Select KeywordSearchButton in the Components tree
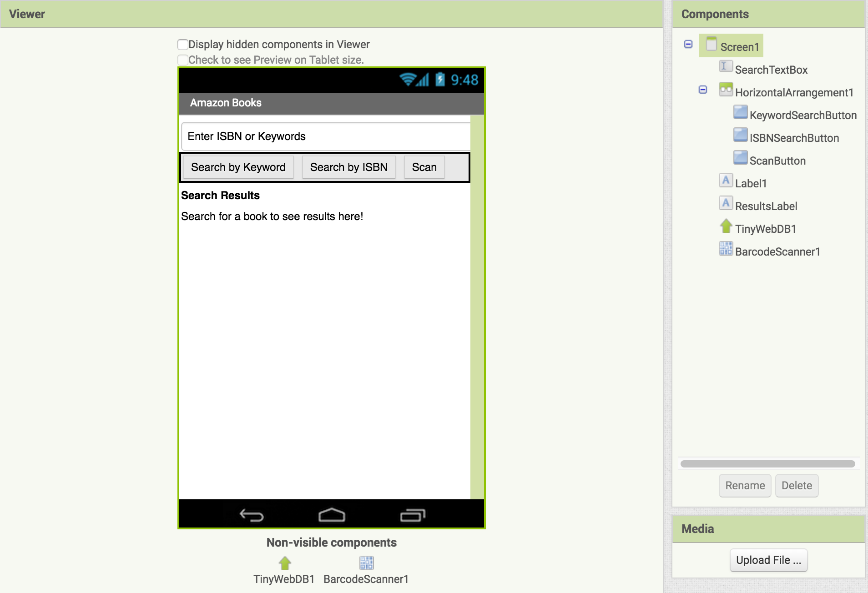Image resolution: width=868 pixels, height=593 pixels. click(802, 116)
